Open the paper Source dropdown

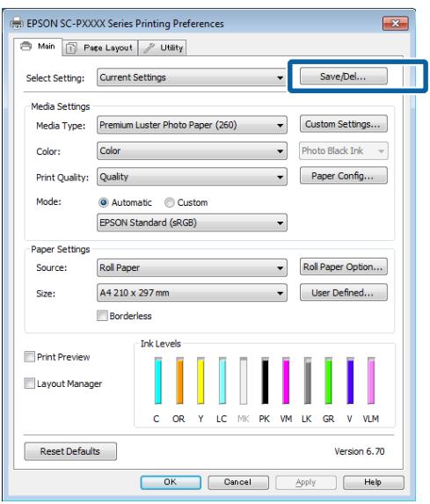click(192, 267)
